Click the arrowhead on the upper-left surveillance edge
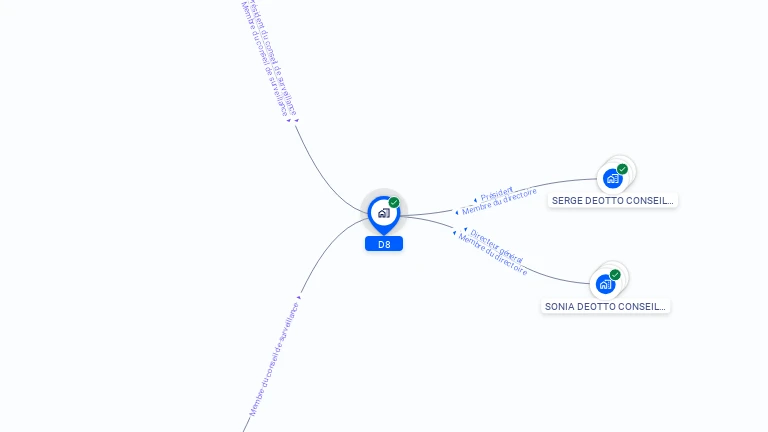768x432 pixels. [x=296, y=120]
